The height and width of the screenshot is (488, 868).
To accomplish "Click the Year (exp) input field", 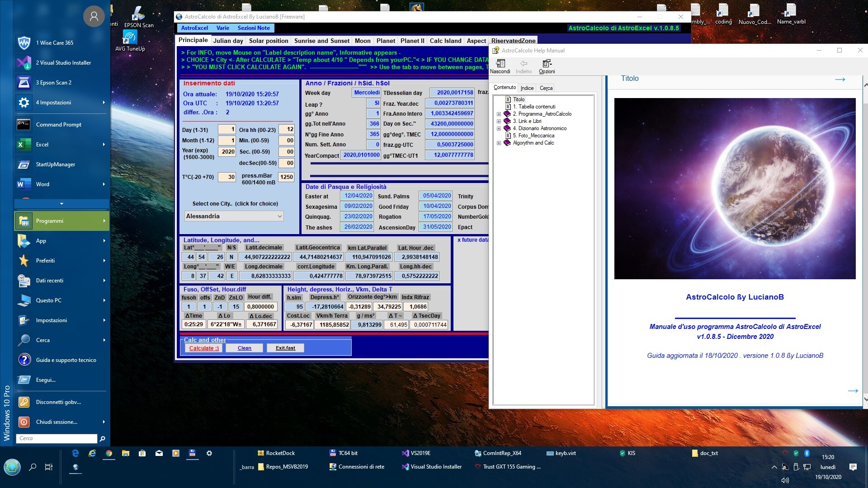I will tap(227, 152).
